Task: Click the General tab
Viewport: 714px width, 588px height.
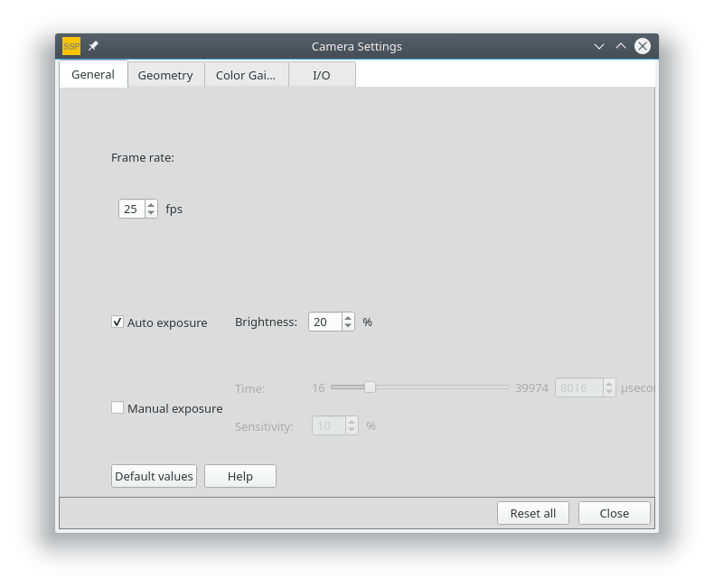Action: coord(93,74)
